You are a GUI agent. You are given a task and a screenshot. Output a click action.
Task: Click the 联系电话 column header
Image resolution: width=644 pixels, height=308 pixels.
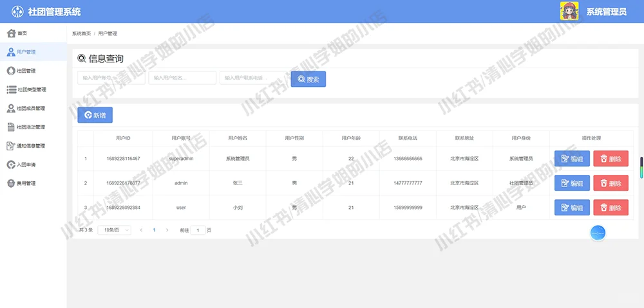408,138
